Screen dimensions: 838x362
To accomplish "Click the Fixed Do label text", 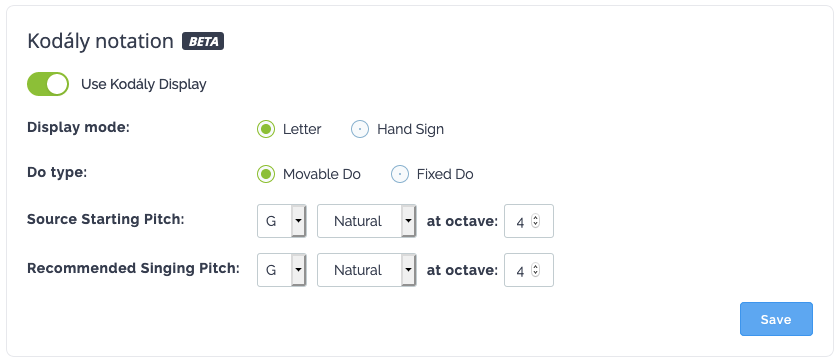I will coord(445,174).
